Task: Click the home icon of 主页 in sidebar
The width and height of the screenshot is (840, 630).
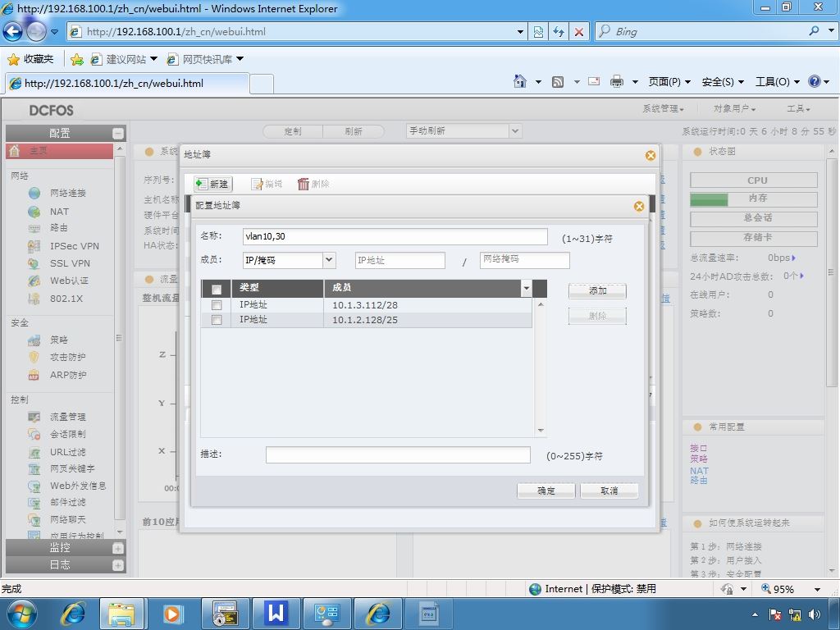Action: point(15,151)
